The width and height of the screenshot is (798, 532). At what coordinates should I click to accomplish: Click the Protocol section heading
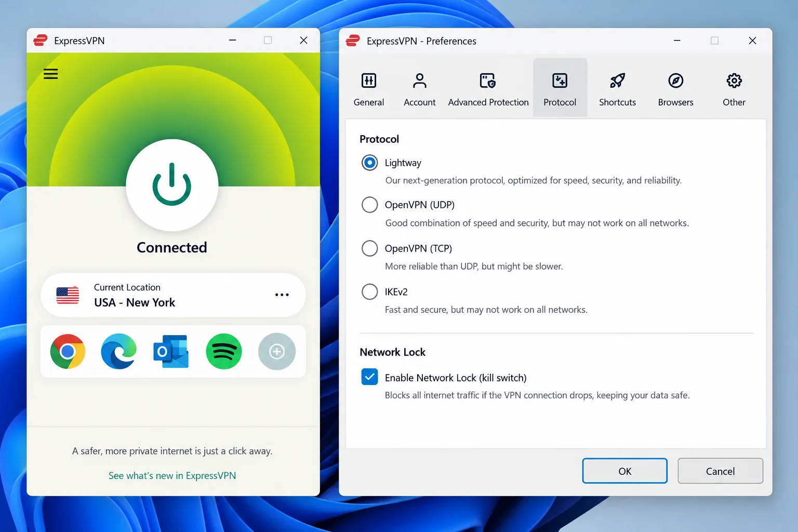pos(379,139)
